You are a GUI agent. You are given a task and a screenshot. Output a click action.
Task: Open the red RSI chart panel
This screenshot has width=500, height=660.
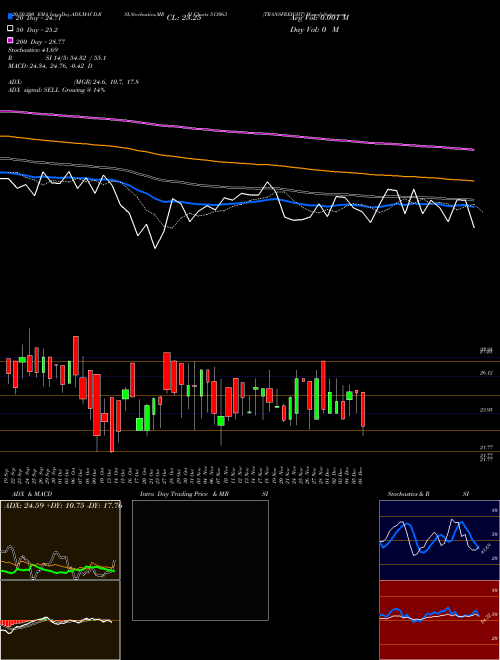pos(439,620)
